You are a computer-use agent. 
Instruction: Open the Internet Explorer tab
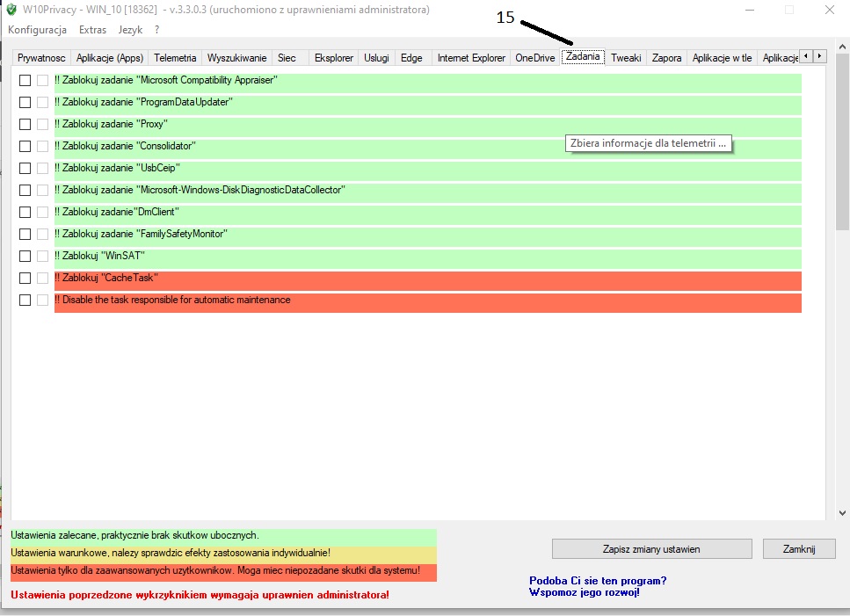click(x=471, y=58)
